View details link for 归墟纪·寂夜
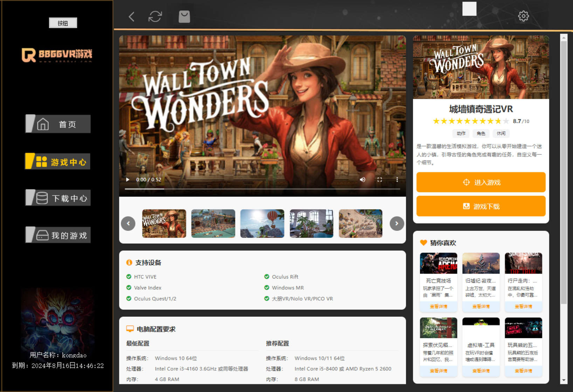The width and height of the screenshot is (573, 392). point(481,307)
